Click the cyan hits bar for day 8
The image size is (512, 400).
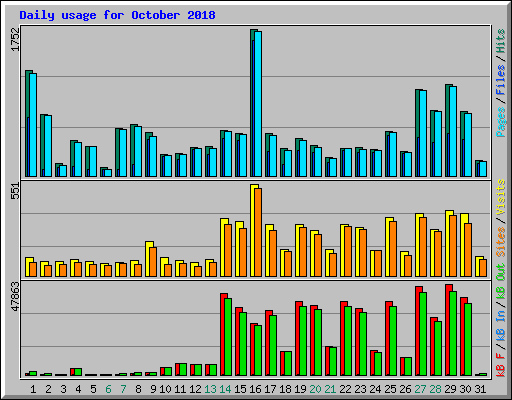138,151
